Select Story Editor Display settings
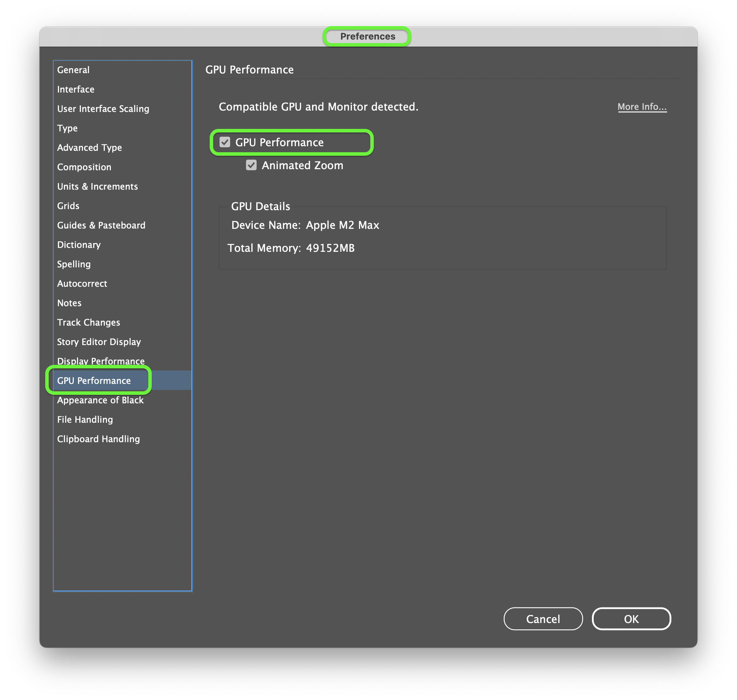737x700 pixels. point(99,342)
